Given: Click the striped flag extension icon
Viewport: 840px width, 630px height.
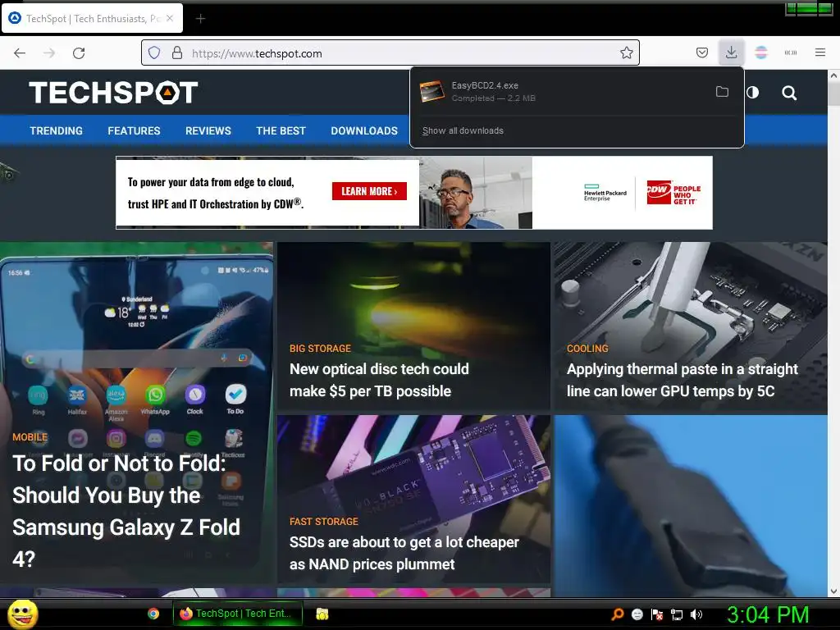Looking at the screenshot, I should tap(760, 52).
